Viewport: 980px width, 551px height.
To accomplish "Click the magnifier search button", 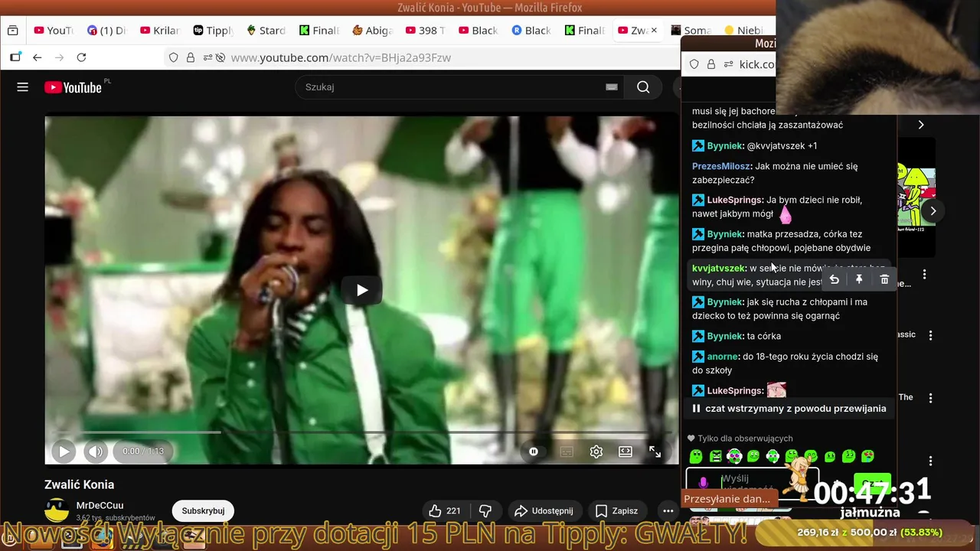I will coord(643,87).
